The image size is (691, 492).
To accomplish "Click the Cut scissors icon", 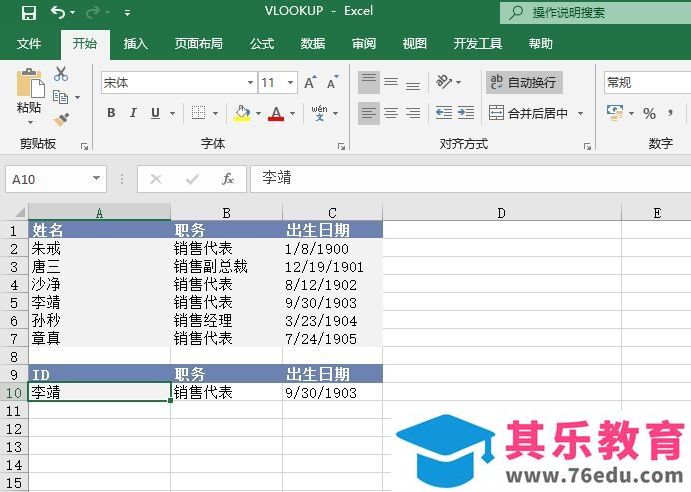I will pos(61,74).
